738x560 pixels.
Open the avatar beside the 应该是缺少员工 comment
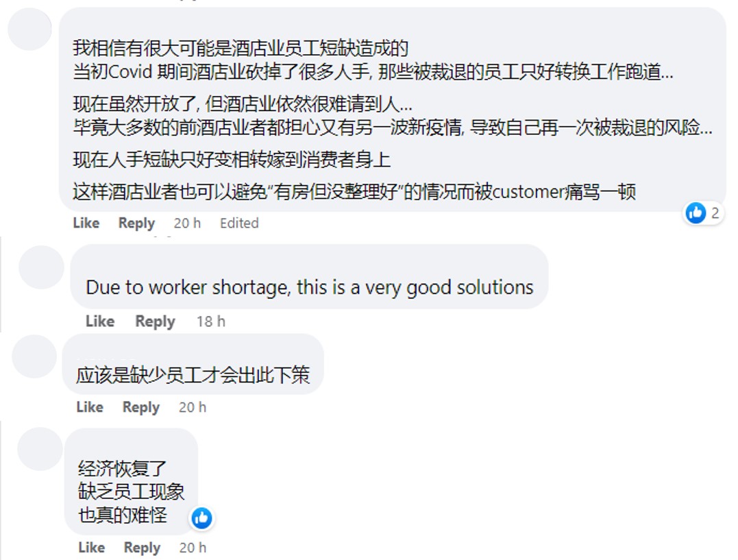[34, 356]
